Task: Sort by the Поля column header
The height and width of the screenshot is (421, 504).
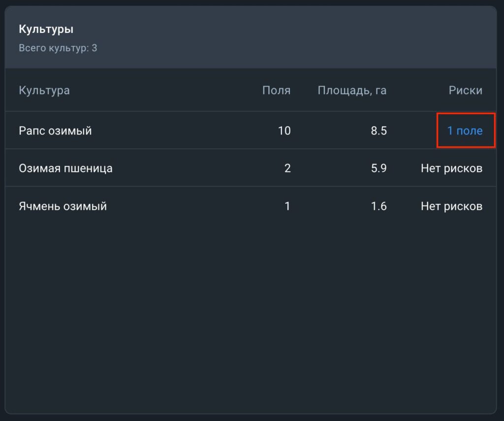Action: pos(276,91)
